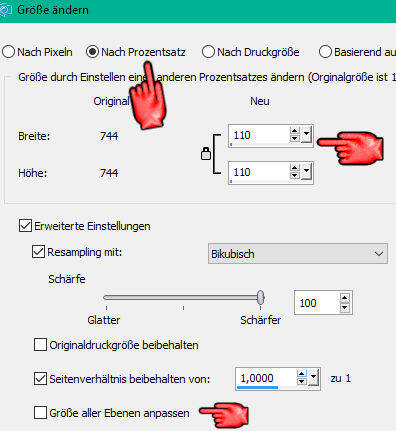Open the Bikubisch resampling dropdown
Screen dimensions: 396x431
(x=298, y=254)
